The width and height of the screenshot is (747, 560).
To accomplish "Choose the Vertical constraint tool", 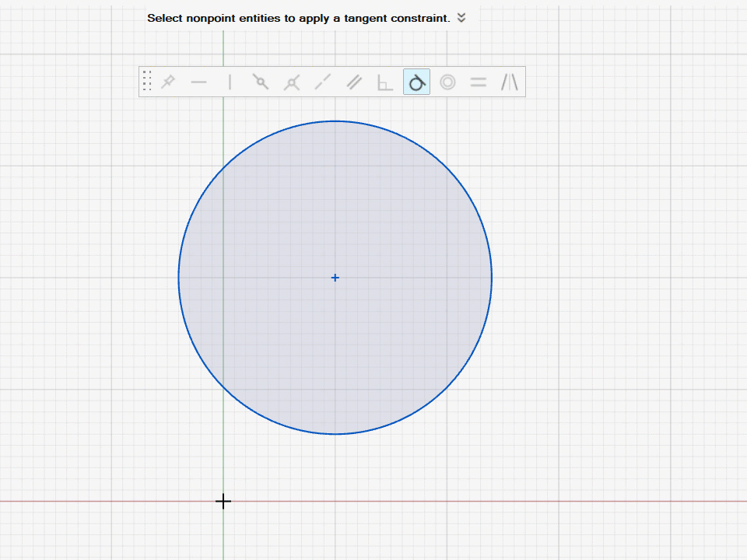I will tap(230, 82).
